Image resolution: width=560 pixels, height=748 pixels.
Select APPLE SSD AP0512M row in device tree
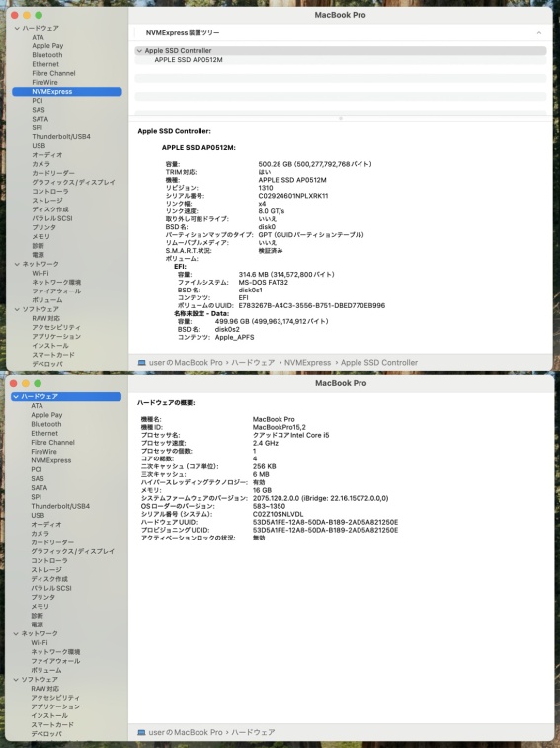click(x=340, y=60)
